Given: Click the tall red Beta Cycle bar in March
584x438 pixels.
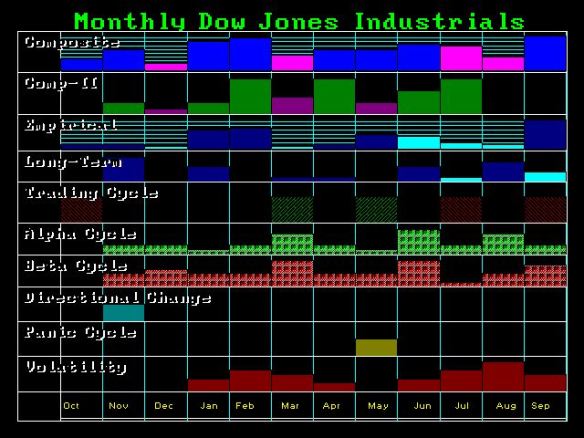Looking at the screenshot, I should pyautogui.click(x=292, y=274).
